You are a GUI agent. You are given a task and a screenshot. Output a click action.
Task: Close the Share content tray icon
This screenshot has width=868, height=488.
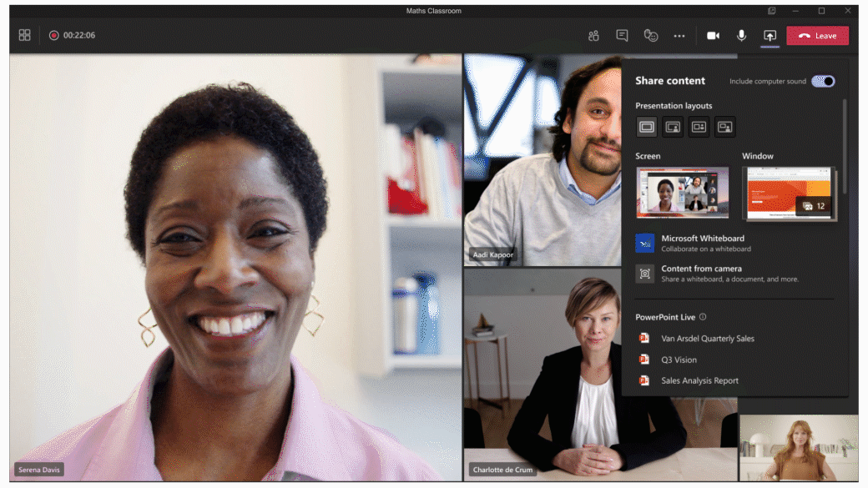click(x=770, y=36)
